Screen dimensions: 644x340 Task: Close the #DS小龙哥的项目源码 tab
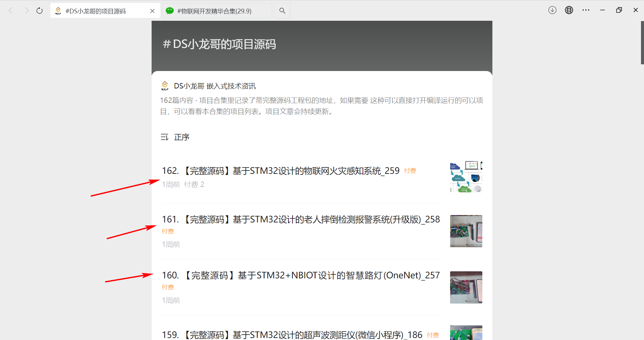tap(152, 11)
